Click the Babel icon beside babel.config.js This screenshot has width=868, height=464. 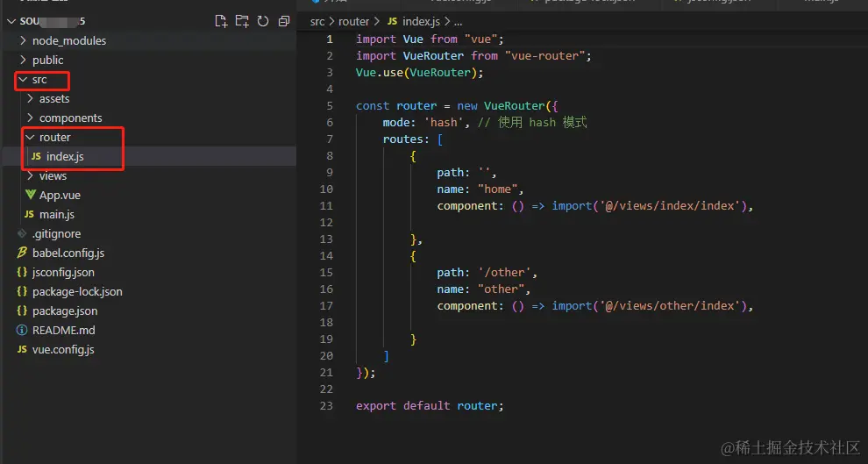[x=22, y=253]
